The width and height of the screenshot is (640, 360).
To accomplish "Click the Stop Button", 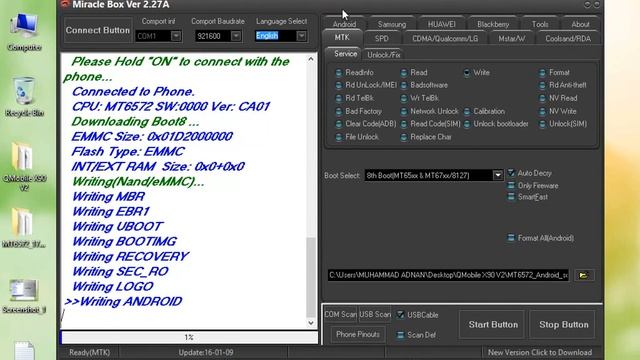I will tap(563, 324).
